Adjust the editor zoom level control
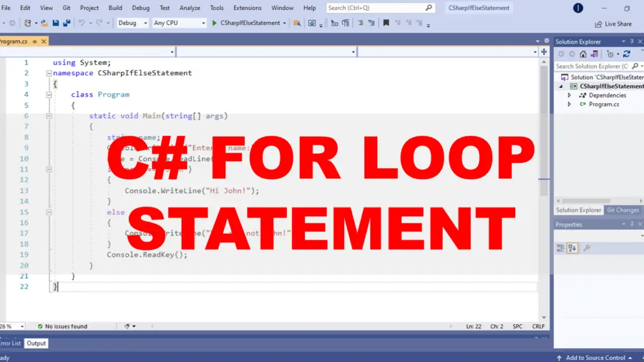The image size is (644, 362). tap(11, 326)
